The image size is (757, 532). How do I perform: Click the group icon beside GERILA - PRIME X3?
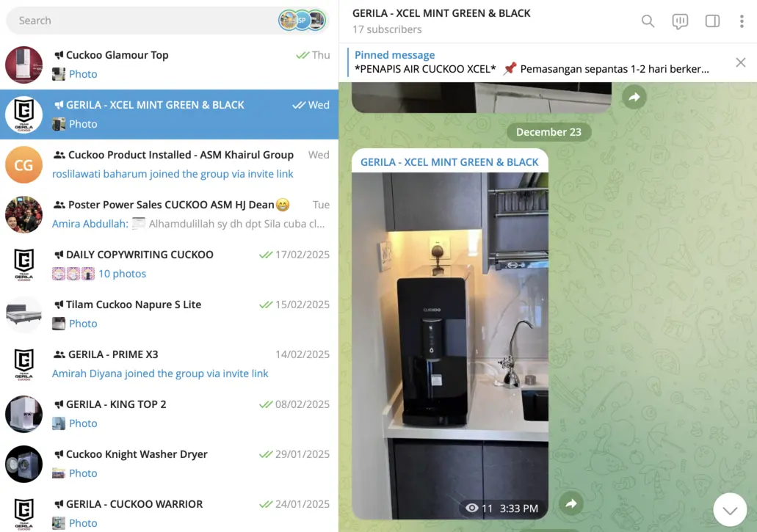pyautogui.click(x=59, y=354)
